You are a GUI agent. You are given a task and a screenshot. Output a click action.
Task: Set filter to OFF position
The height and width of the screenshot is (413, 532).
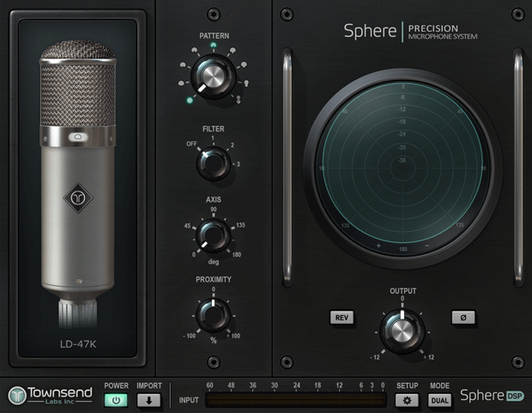(x=192, y=145)
